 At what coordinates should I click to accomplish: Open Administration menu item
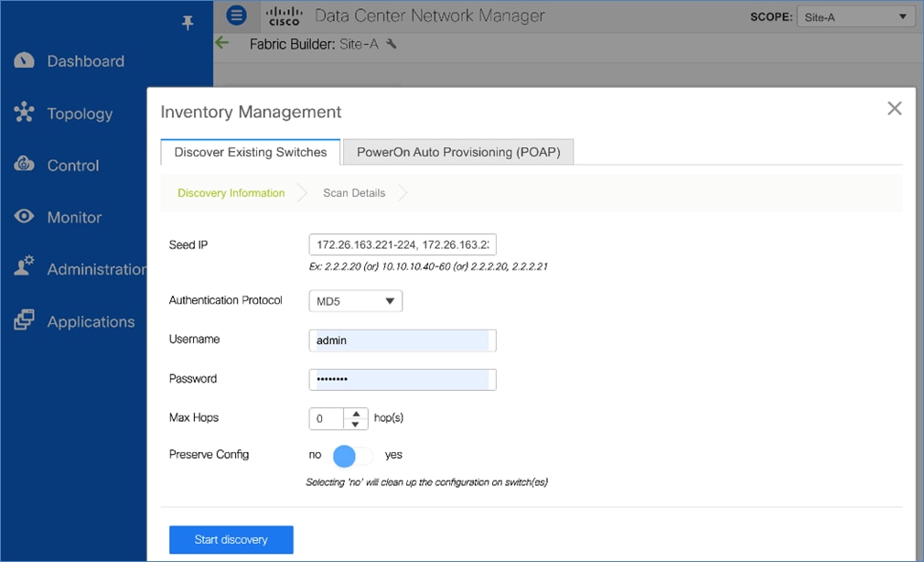[x=97, y=269]
